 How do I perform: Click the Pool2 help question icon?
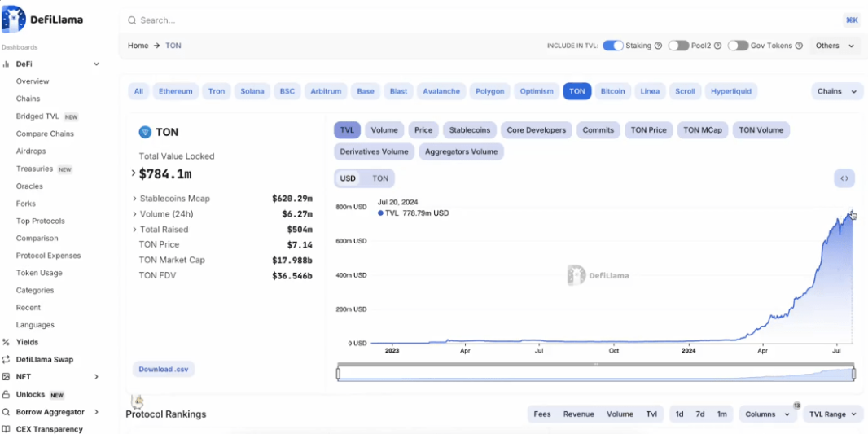tap(717, 46)
